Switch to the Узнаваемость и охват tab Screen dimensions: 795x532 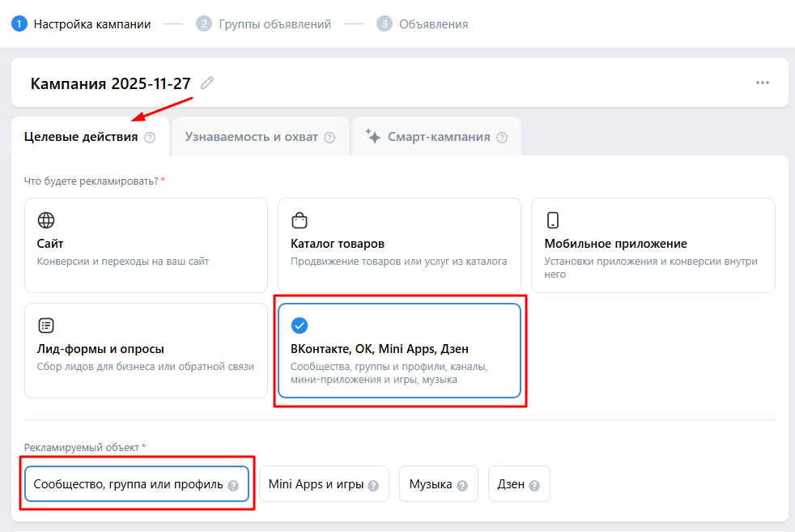pos(252,137)
